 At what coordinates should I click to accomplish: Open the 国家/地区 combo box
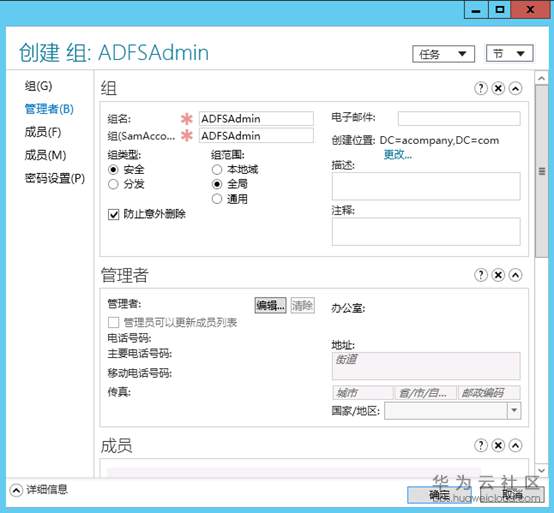452,411
